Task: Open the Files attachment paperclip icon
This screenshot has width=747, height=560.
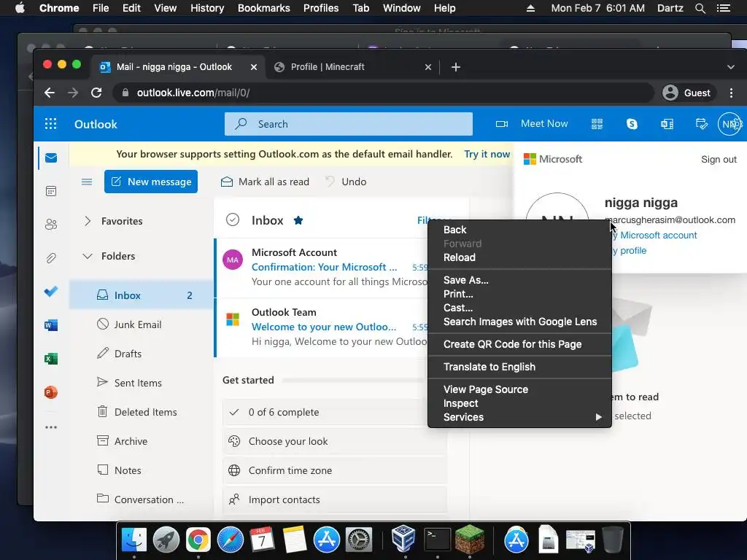Action: 51,258
